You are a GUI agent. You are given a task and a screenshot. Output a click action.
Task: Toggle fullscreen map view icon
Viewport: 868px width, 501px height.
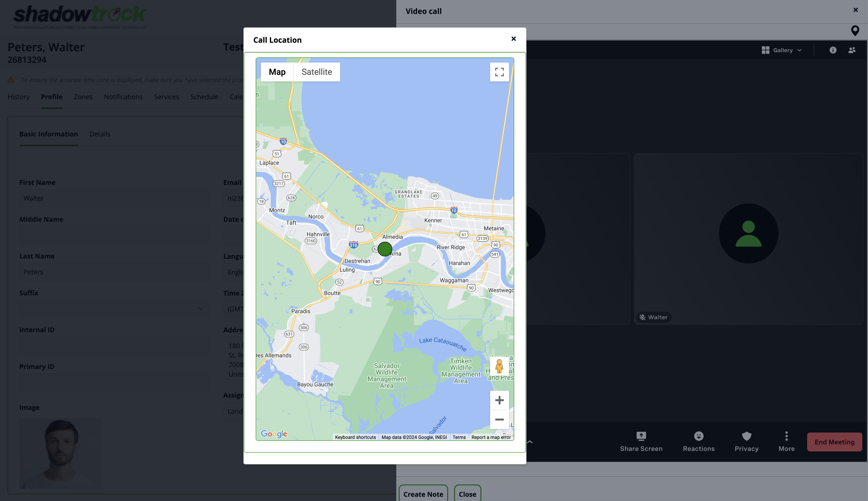point(499,72)
